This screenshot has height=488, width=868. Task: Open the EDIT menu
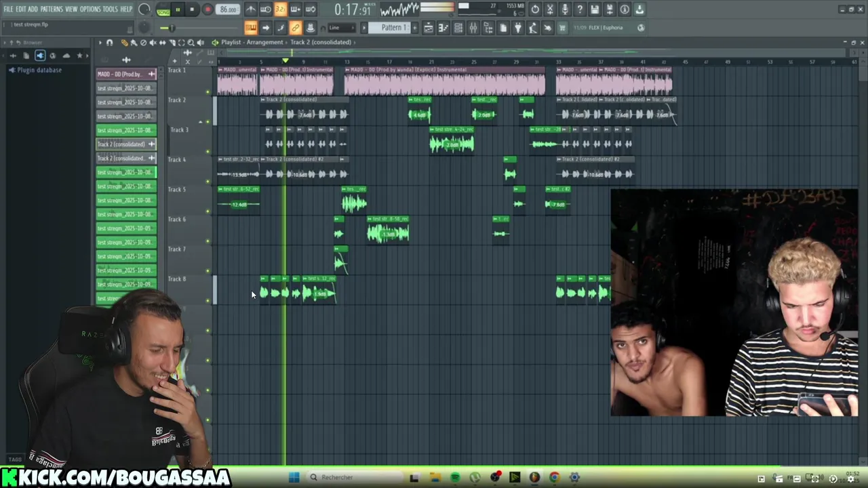tap(21, 9)
